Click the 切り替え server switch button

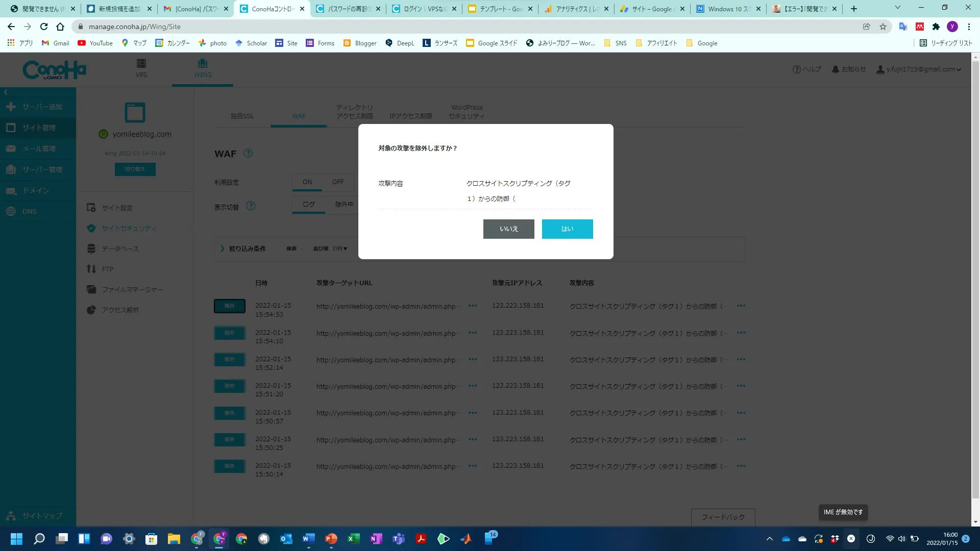coord(135,169)
